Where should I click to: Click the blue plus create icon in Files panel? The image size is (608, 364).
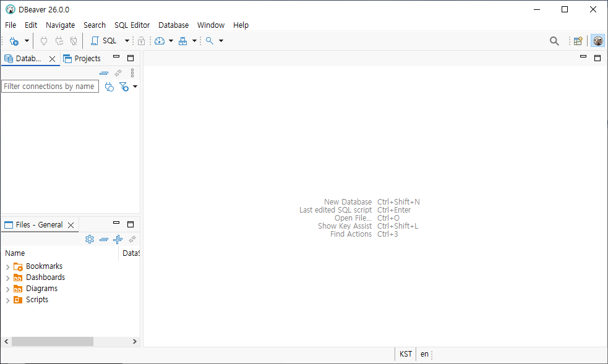(x=118, y=239)
